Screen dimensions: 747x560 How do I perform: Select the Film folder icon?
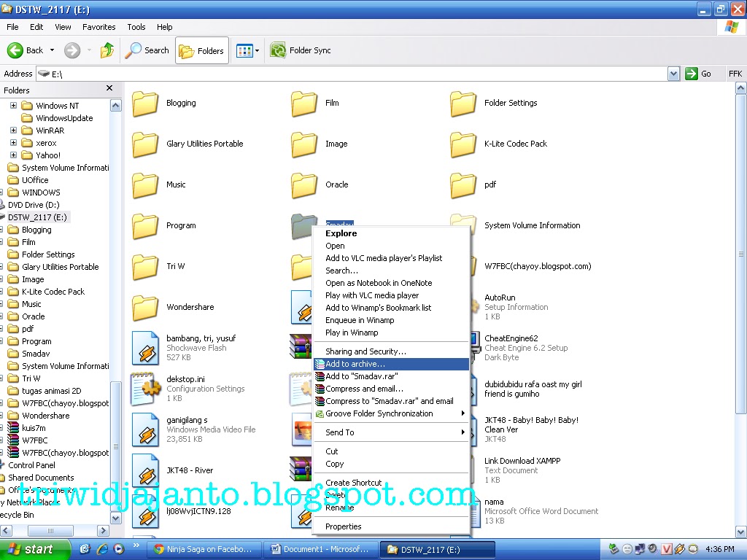[x=304, y=104]
